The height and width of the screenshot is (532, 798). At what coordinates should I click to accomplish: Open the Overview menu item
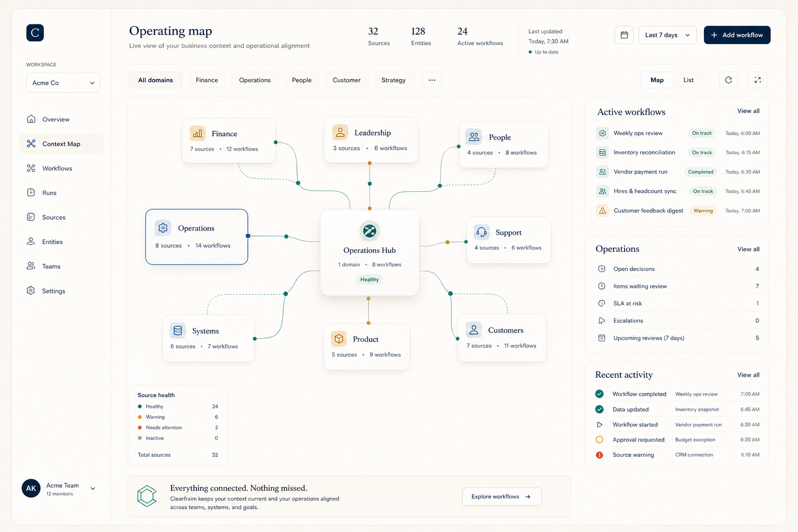click(x=61, y=119)
